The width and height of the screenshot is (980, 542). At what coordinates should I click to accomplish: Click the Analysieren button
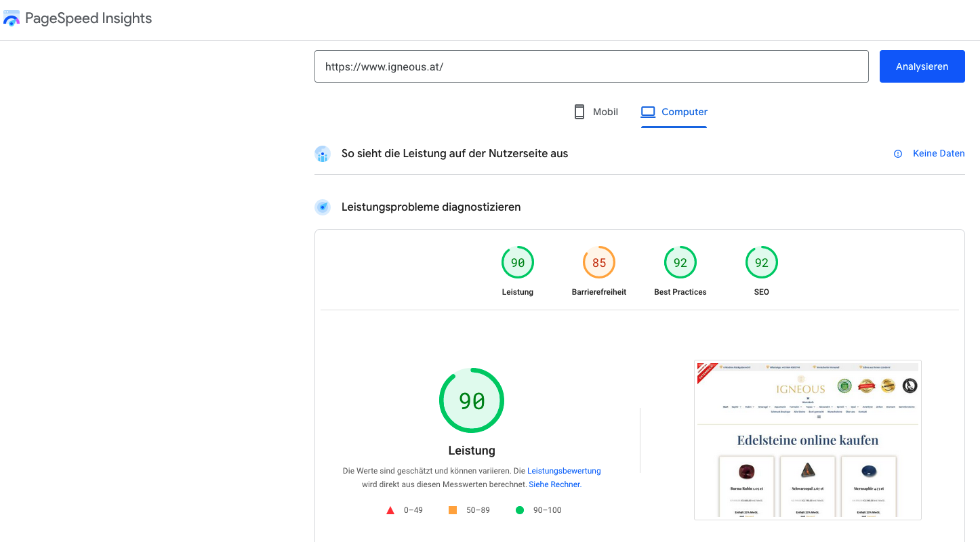tap(922, 66)
